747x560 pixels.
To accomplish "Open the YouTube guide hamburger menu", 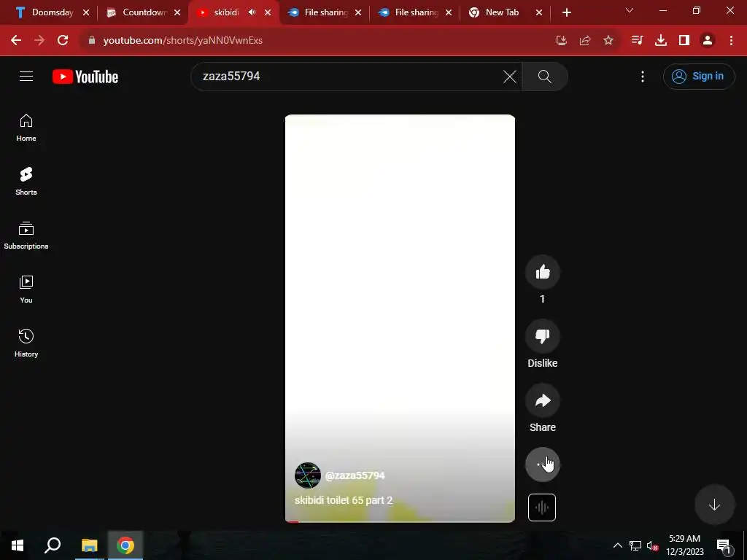I will [x=26, y=76].
